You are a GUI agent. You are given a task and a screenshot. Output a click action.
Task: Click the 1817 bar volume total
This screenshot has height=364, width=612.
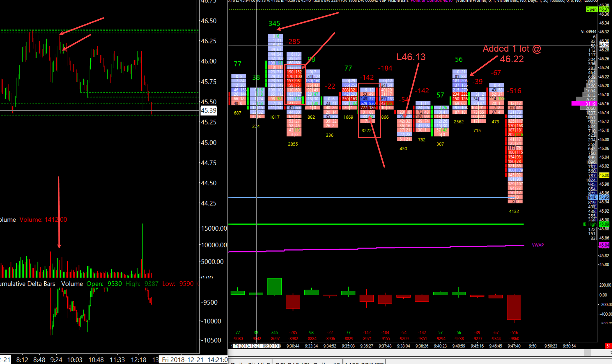pos(274,117)
